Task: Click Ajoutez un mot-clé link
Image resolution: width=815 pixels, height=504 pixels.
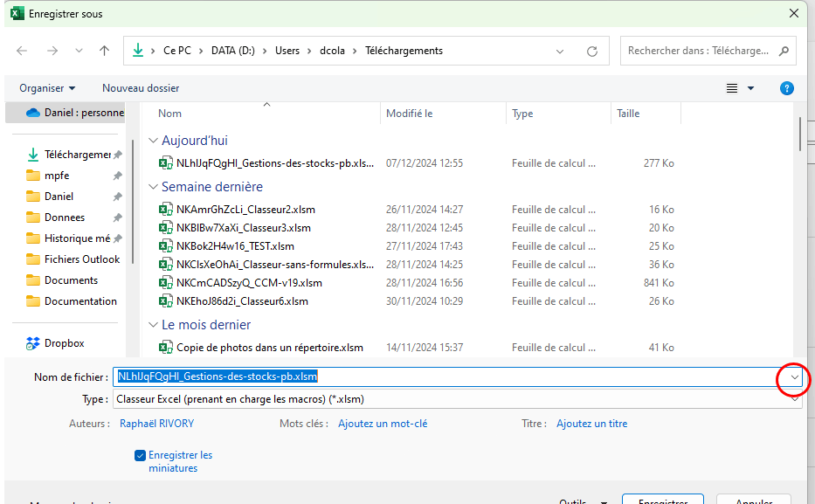Action: pyautogui.click(x=383, y=424)
